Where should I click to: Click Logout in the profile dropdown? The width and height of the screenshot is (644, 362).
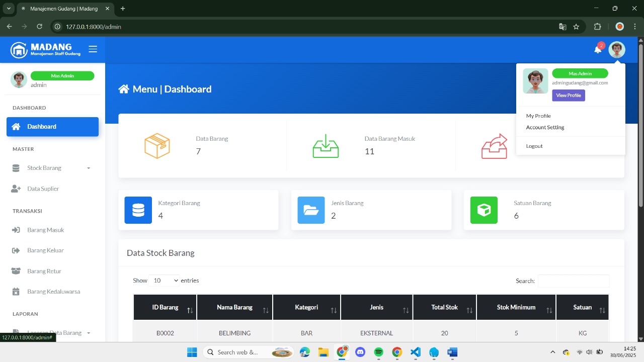point(534,146)
